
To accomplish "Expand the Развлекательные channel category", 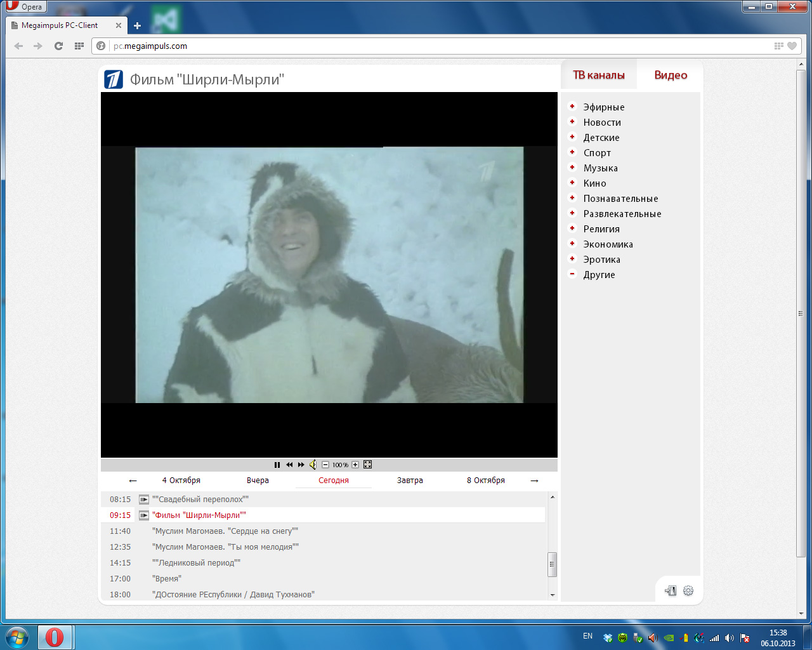I will tap(572, 213).
